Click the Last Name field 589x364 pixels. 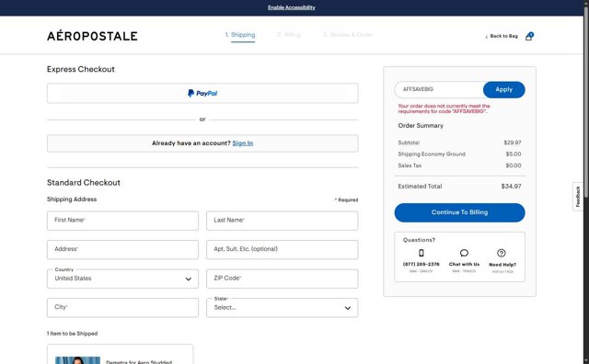pyautogui.click(x=283, y=221)
